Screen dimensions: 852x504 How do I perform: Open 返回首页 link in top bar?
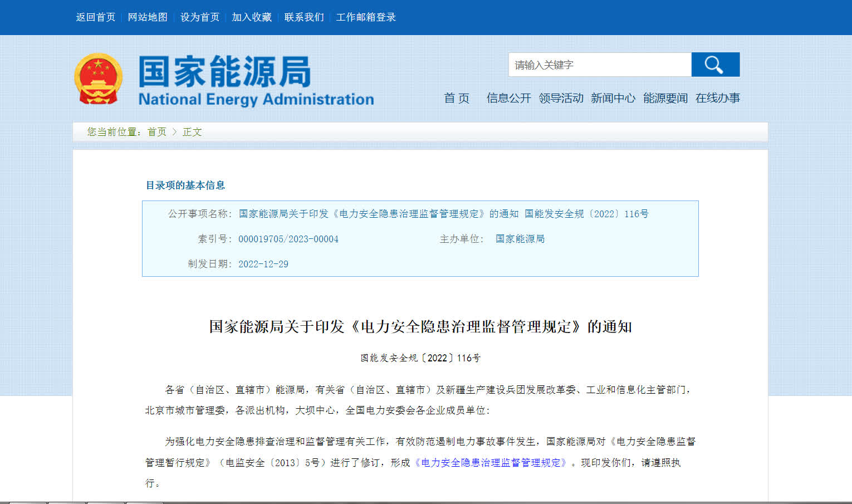coord(96,17)
